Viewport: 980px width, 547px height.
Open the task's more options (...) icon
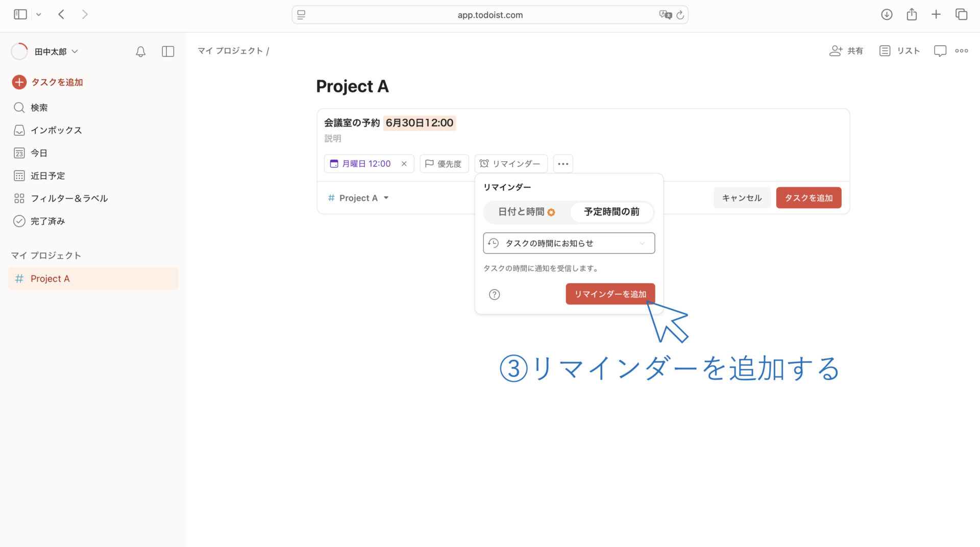click(x=563, y=163)
